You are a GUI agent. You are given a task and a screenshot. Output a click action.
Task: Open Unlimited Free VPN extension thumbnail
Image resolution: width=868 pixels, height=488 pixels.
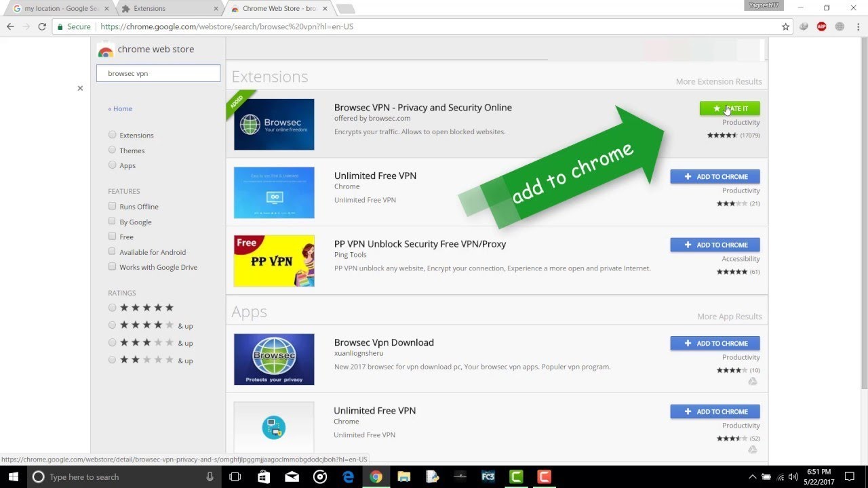[x=274, y=192]
